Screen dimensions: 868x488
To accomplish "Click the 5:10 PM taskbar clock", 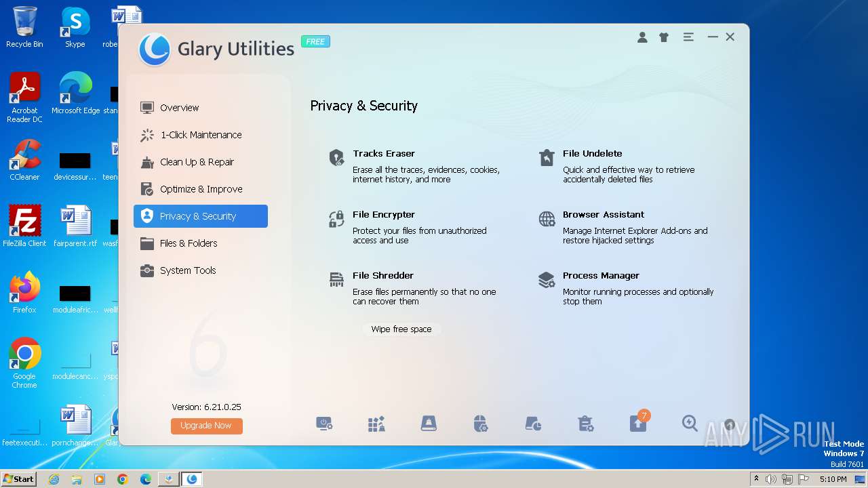I will tap(833, 479).
